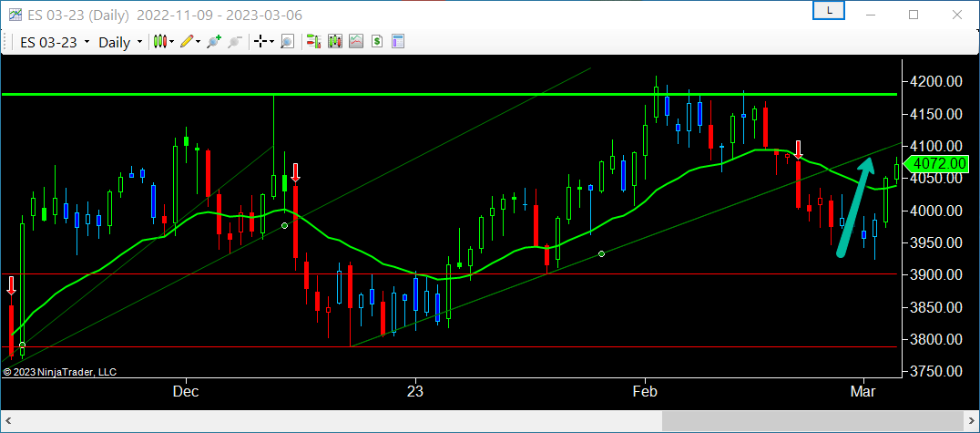980x433 pixels.
Task: Click the red down-arrow marker in mid-December
Action: coord(296,172)
